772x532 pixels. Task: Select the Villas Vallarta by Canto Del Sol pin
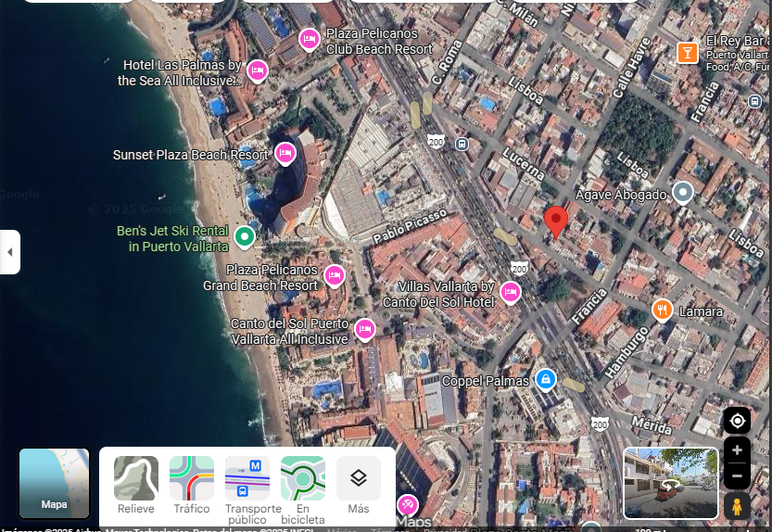point(511,293)
